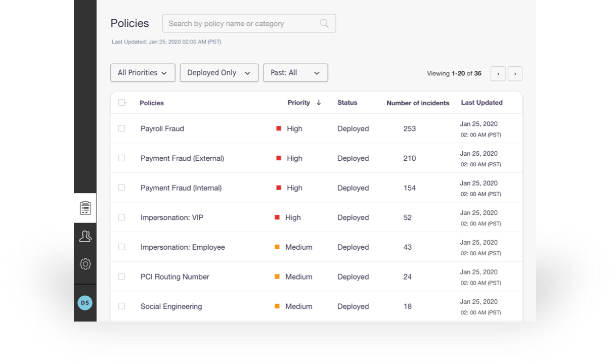Go to previous page of policies
This screenshot has width=614, height=364.
498,74
